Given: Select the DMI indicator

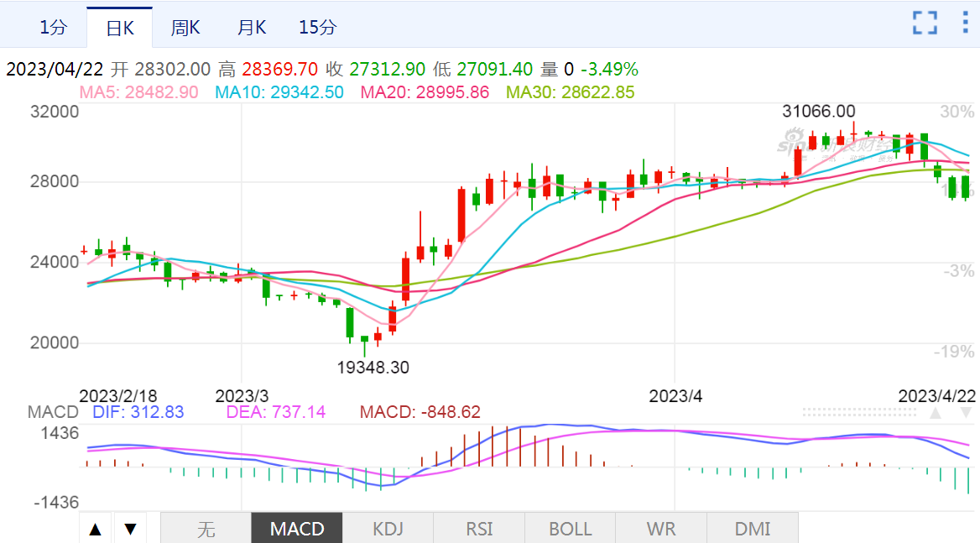Looking at the screenshot, I should click(x=753, y=529).
